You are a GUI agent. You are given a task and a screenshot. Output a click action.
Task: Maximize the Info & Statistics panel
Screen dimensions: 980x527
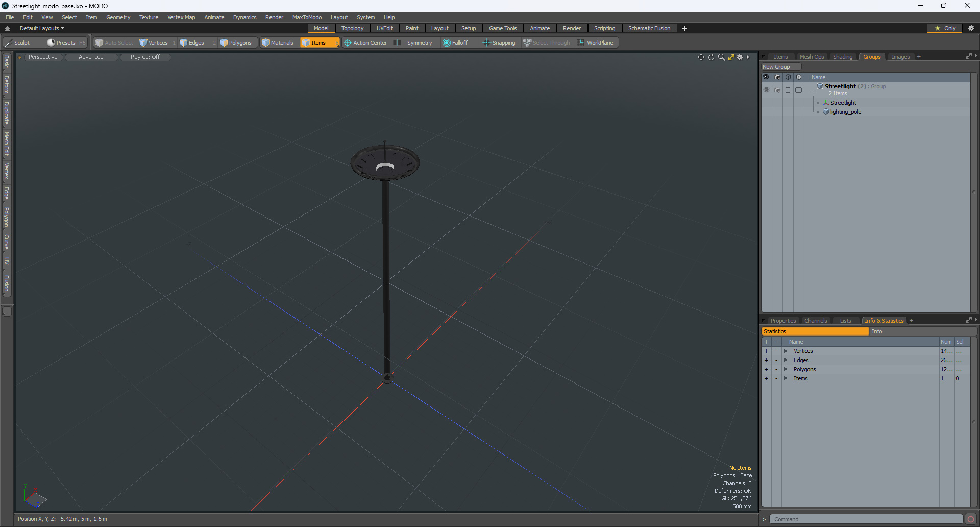click(x=968, y=320)
